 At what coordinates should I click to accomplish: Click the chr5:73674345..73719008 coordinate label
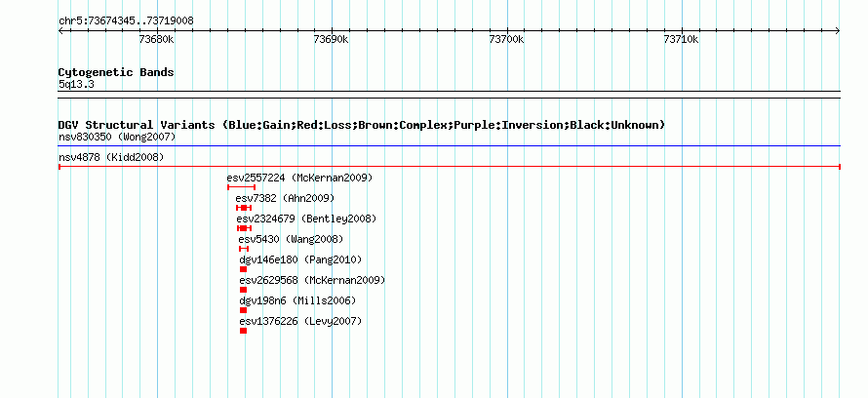[x=126, y=21]
